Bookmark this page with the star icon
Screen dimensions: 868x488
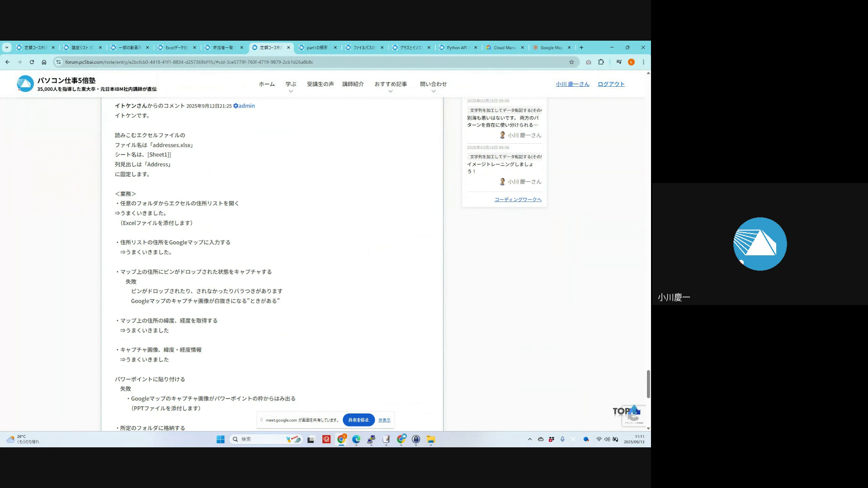571,62
